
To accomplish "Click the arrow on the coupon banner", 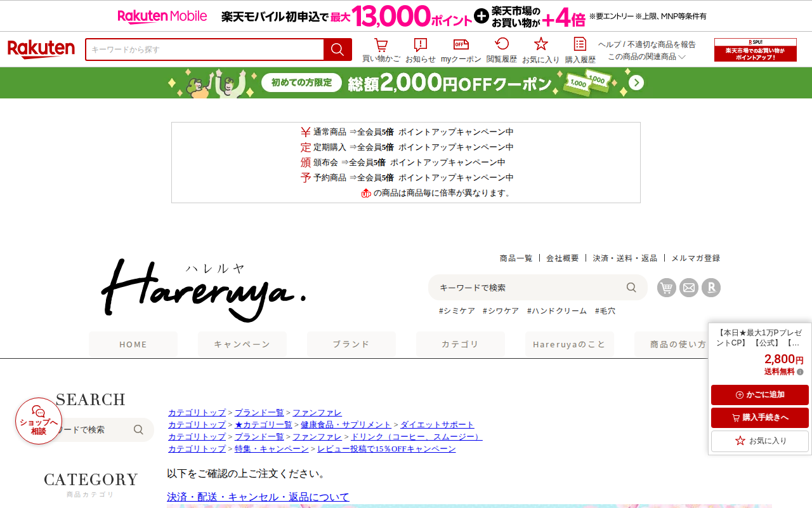I will coord(636,83).
